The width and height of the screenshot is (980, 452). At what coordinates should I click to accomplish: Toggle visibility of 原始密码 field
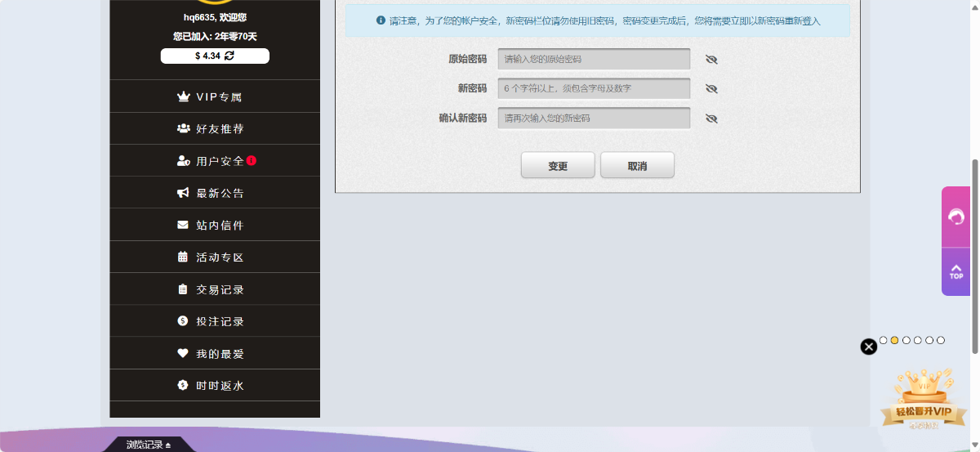point(711,60)
